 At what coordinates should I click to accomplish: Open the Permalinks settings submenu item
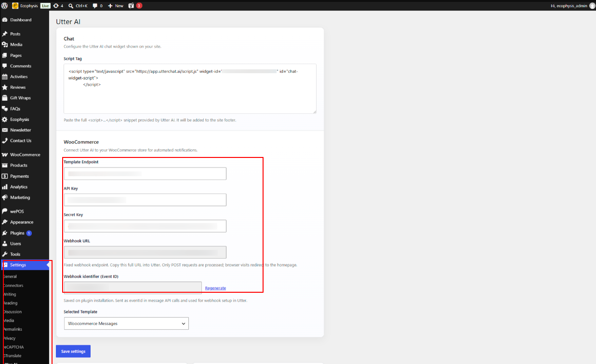(x=13, y=329)
